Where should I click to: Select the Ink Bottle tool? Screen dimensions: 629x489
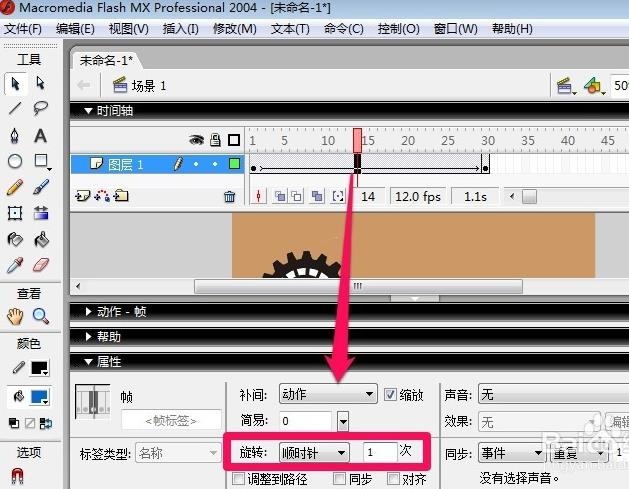pos(15,239)
